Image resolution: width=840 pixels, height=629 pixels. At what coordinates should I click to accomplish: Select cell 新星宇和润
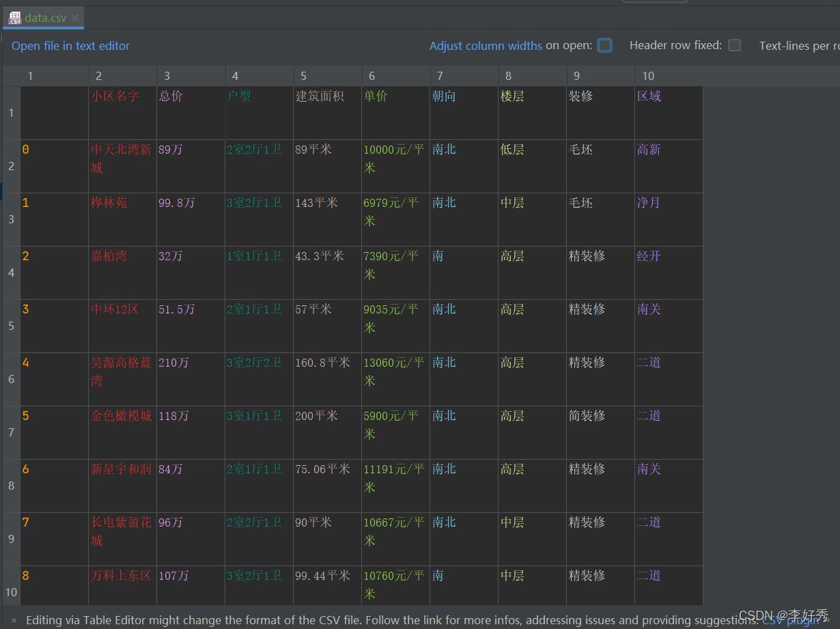click(123, 486)
